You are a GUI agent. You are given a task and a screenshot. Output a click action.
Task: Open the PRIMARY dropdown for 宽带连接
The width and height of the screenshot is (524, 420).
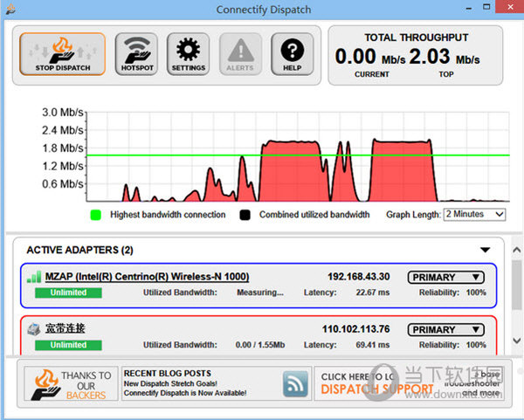click(446, 330)
